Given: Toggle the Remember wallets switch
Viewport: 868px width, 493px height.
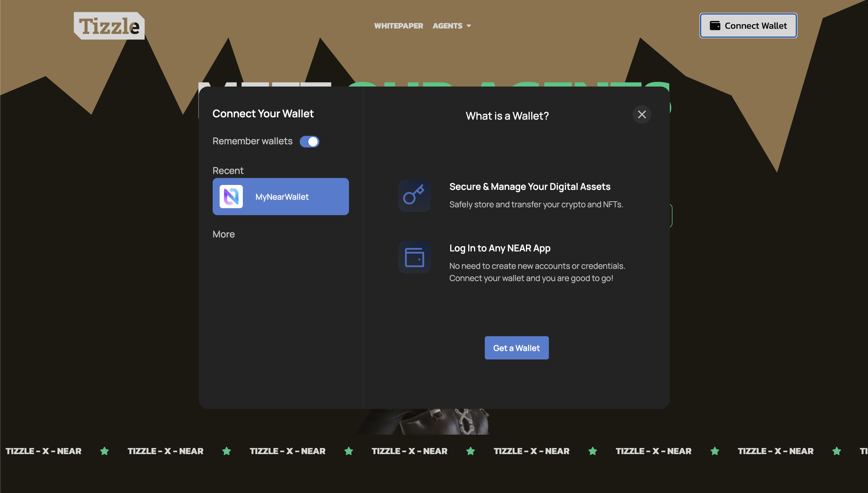Looking at the screenshot, I should click(x=309, y=141).
